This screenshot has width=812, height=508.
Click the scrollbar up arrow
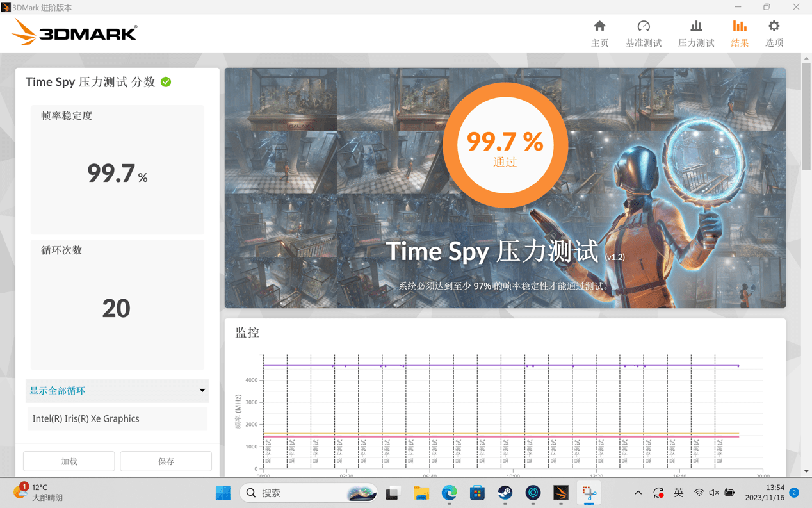tap(806, 58)
